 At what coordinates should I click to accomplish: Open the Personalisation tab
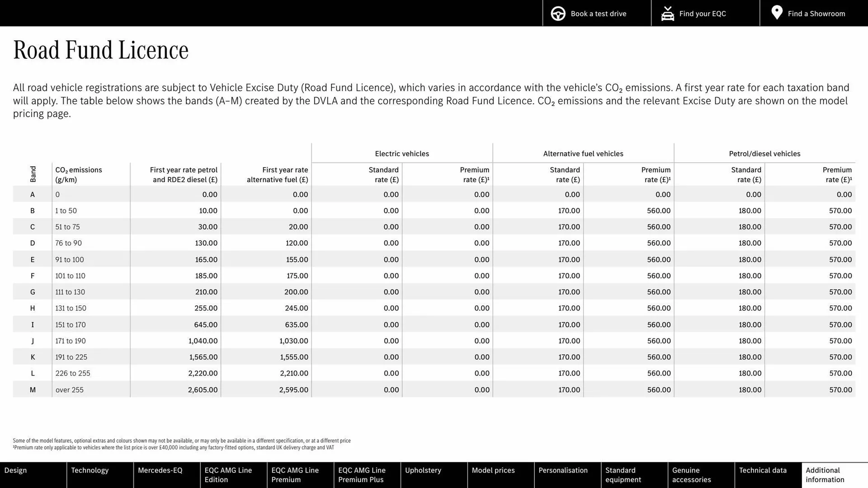[567, 475]
